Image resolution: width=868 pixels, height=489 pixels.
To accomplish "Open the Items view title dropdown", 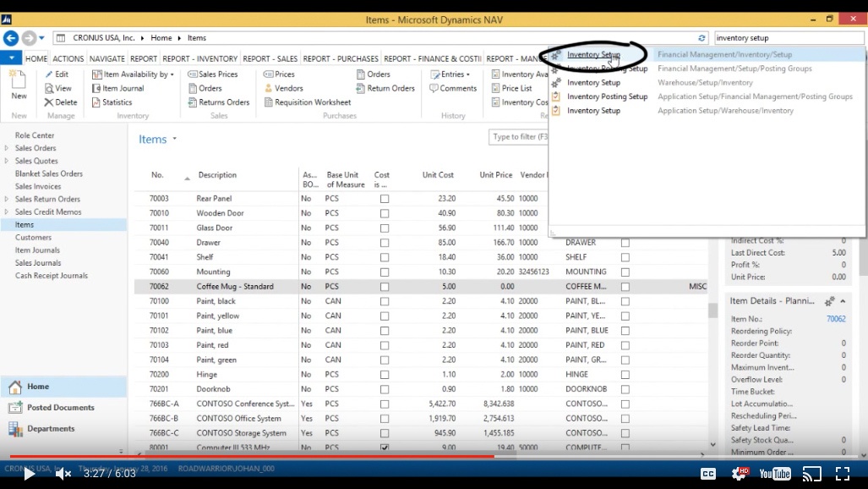I will [x=175, y=139].
